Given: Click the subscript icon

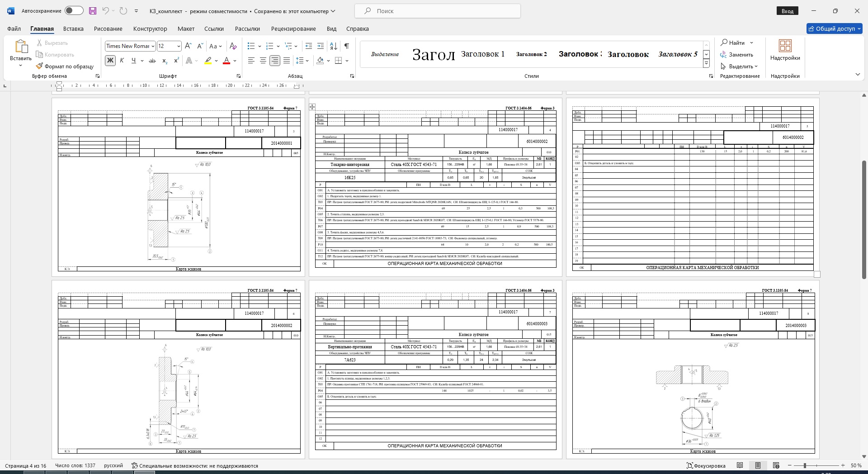Looking at the screenshot, I should tap(165, 61).
